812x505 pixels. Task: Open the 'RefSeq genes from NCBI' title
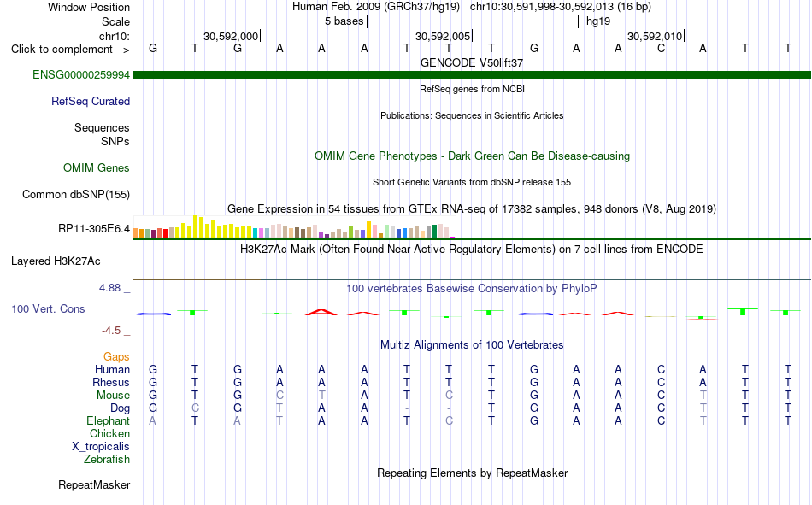472,89
